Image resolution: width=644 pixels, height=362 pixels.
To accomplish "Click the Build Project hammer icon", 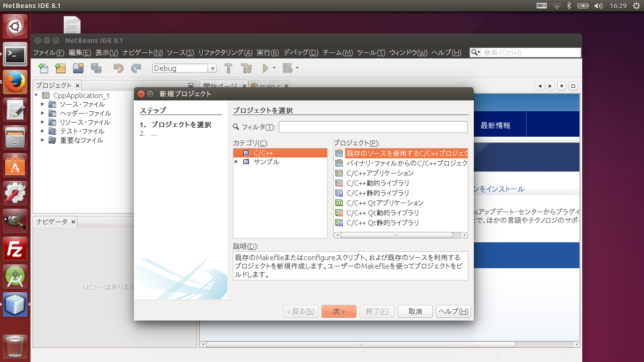I will tap(228, 68).
